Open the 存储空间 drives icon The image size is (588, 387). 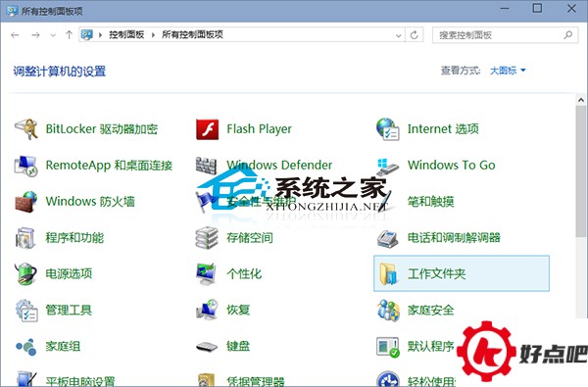pos(207,237)
